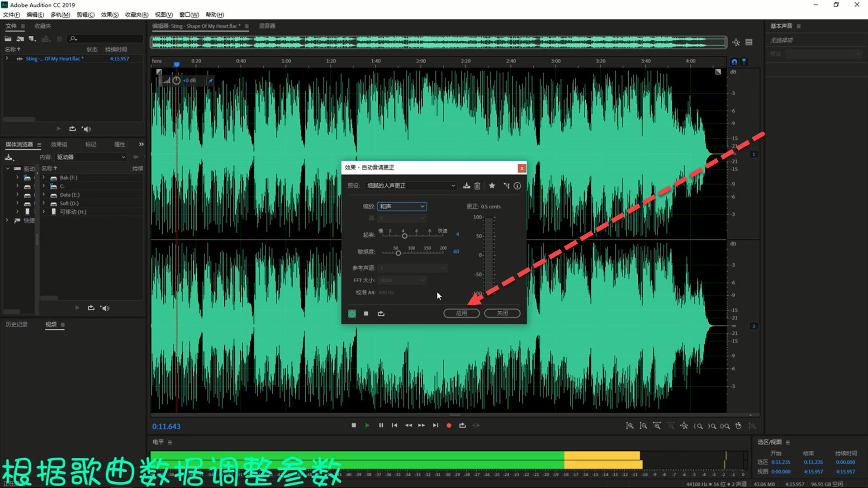Delete the current effect preset
Image resolution: width=868 pixels, height=488 pixels.
pyautogui.click(x=477, y=186)
